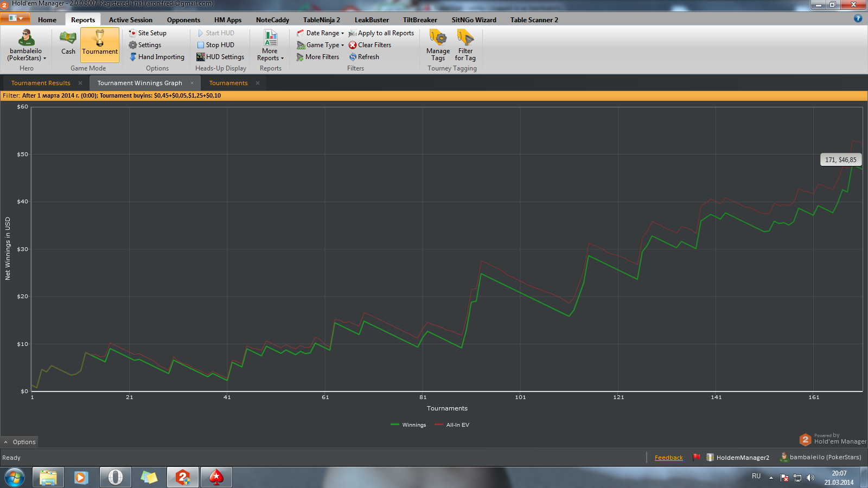Refresh the report
868x488 pixels.
coord(364,57)
